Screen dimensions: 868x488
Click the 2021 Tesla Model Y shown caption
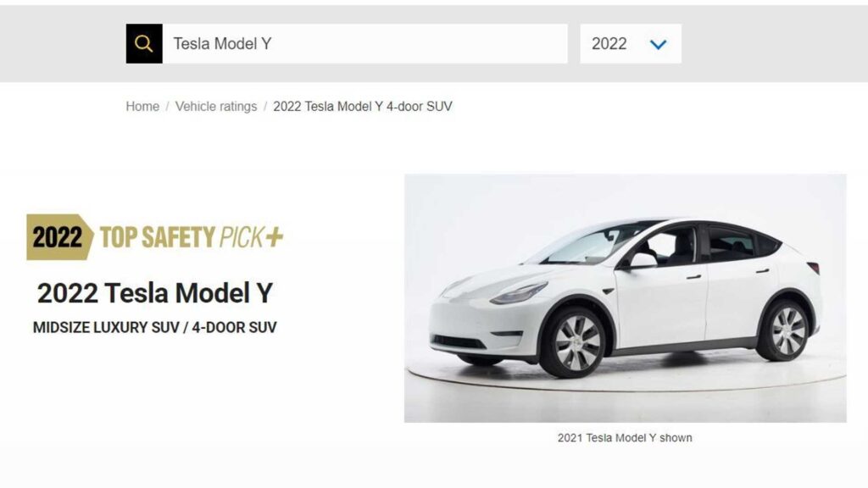625,438
